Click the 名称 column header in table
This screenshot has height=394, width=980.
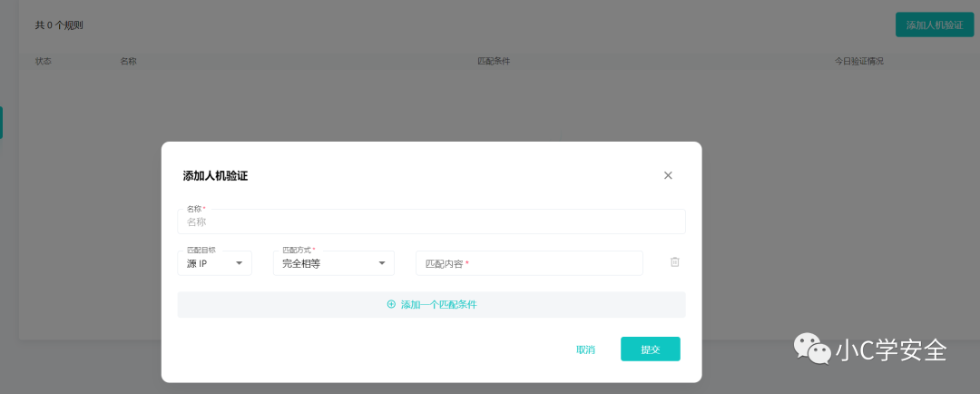(128, 62)
